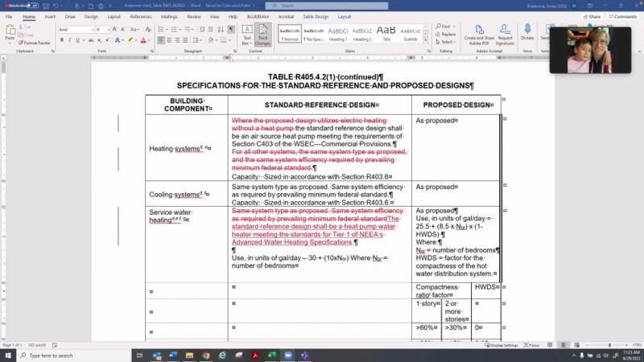Open the References ribbon tab
The height and width of the screenshot is (362, 644).
click(x=140, y=16)
